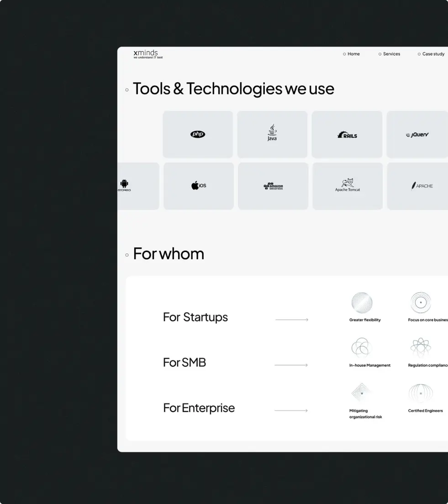448x504 pixels.
Task: Open the Services navigation link
Action: point(389,54)
